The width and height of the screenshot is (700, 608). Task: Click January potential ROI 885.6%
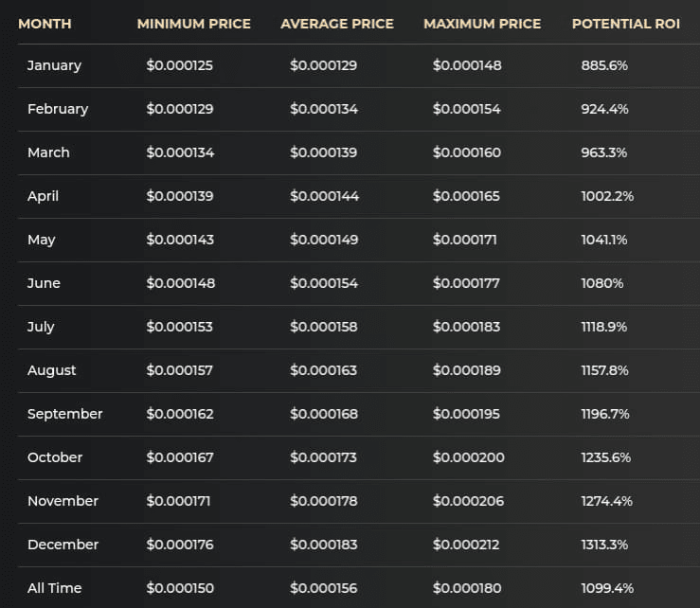pyautogui.click(x=604, y=65)
